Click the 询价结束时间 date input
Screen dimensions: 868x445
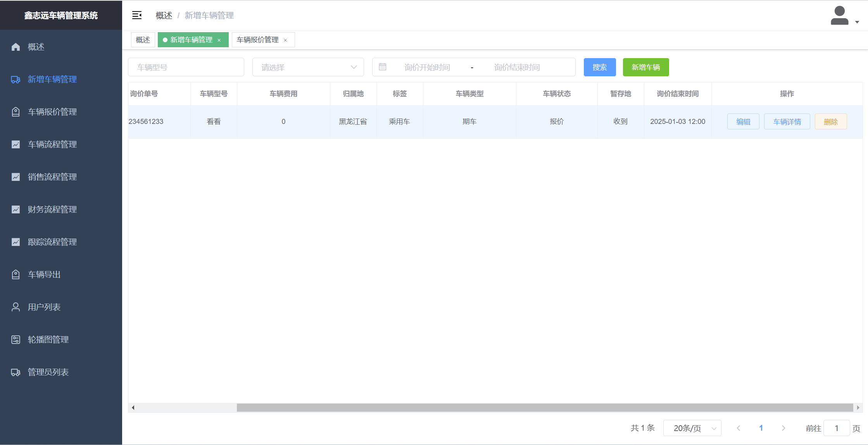click(x=517, y=67)
